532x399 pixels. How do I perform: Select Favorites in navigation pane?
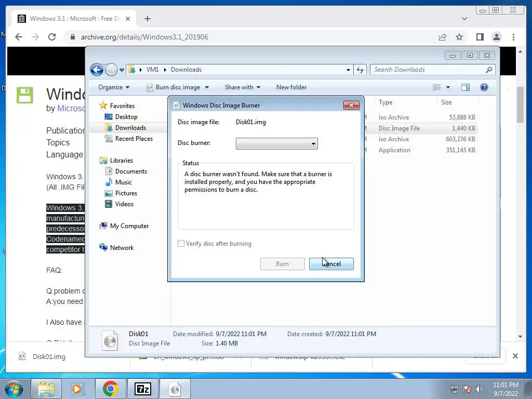117,106
